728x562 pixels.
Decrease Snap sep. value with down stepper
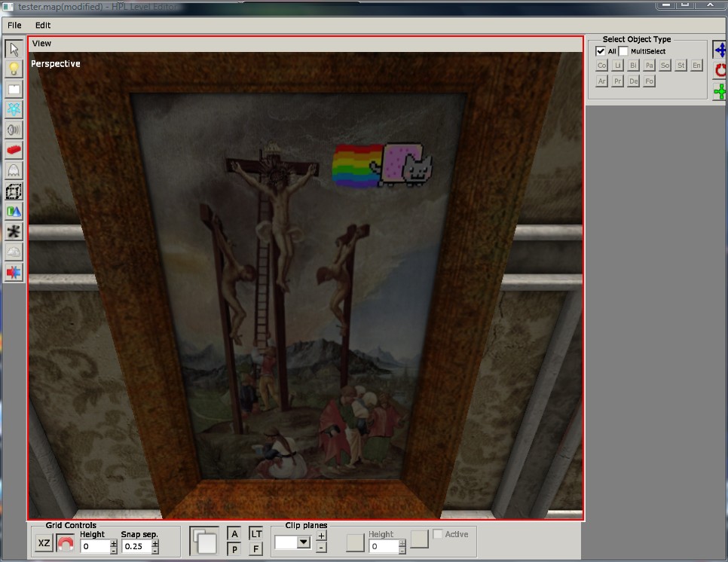click(155, 550)
